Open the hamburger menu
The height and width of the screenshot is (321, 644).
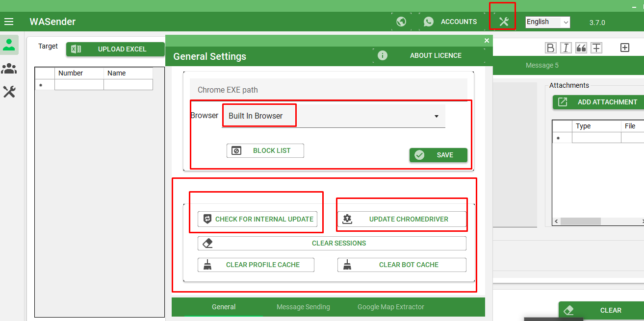(9, 22)
